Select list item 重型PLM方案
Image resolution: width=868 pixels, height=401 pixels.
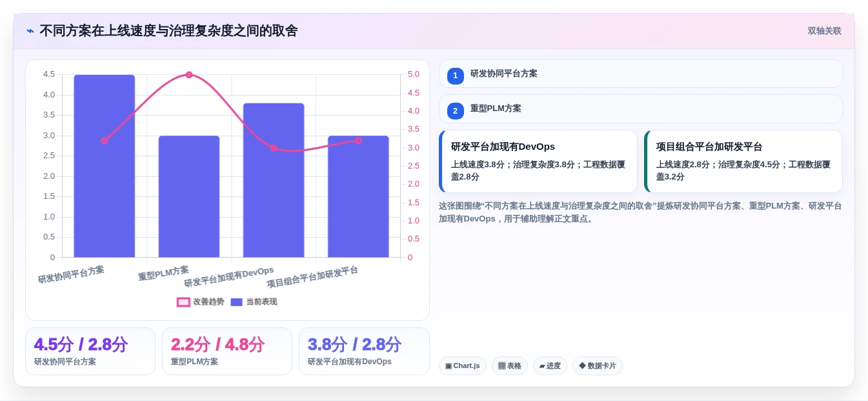coord(641,109)
